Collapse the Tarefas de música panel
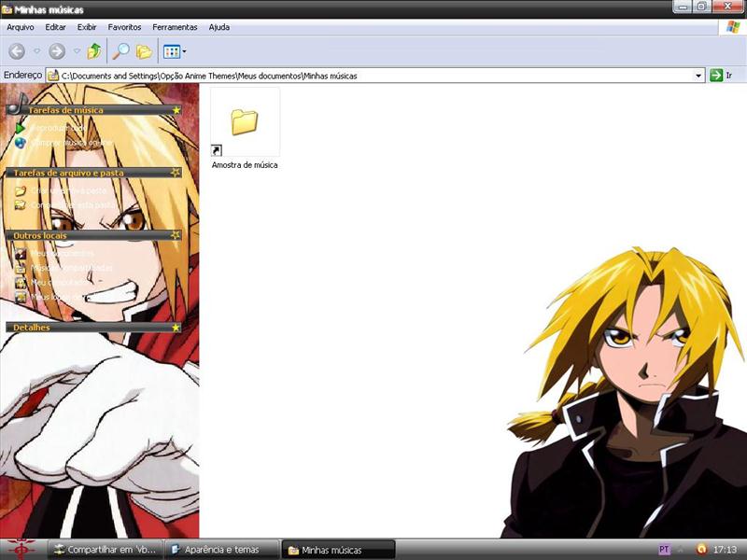 tap(176, 110)
